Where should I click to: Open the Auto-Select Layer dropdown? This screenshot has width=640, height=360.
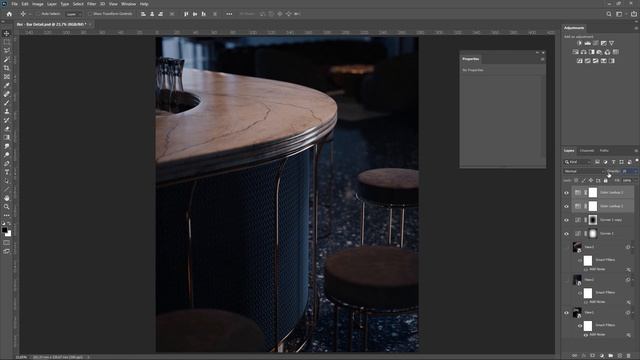pos(74,14)
